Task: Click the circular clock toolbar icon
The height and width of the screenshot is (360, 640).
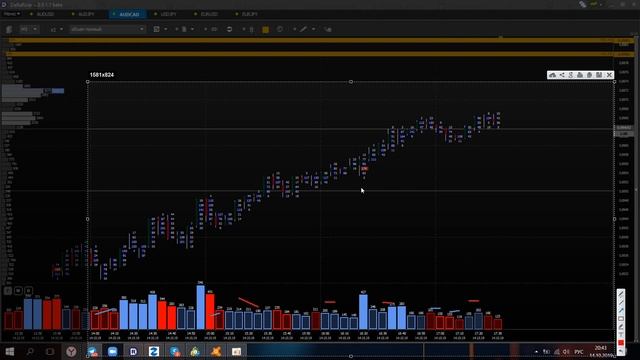Action: click(280, 29)
